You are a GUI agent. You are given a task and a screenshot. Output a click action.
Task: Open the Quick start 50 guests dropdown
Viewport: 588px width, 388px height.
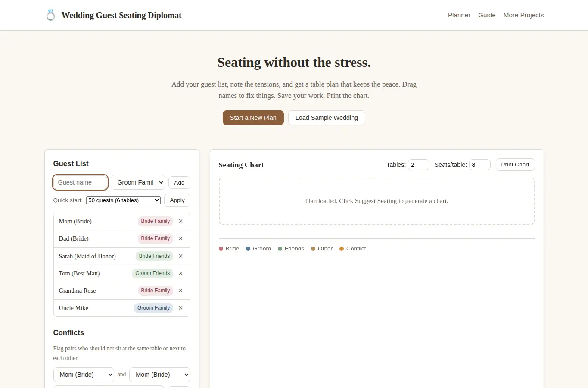pos(123,200)
